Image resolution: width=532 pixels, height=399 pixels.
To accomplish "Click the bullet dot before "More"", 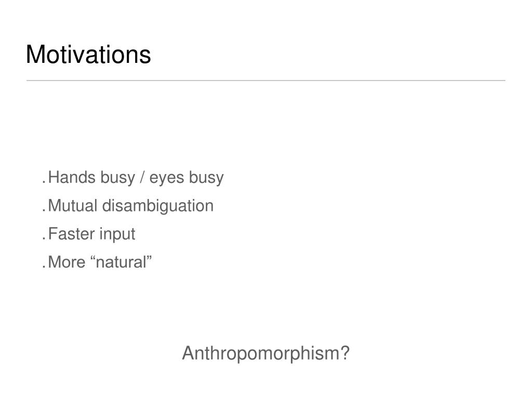I will 44,267.
